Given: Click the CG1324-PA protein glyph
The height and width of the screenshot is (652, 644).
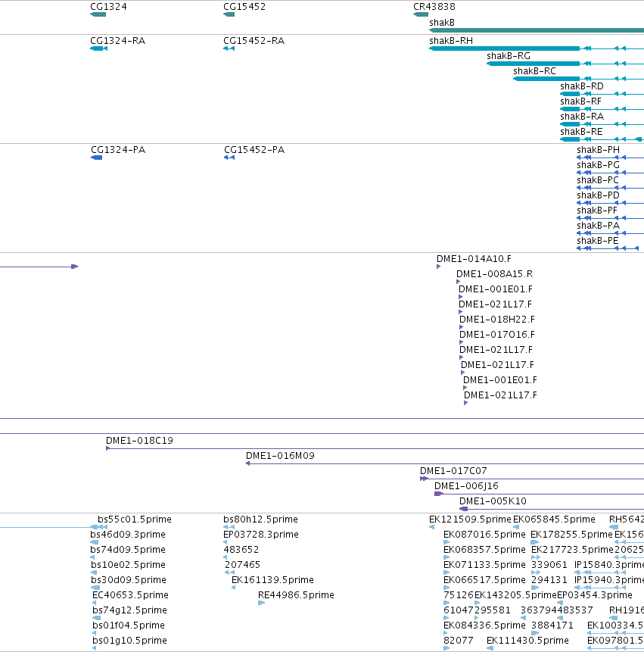Looking at the screenshot, I should tap(96, 158).
